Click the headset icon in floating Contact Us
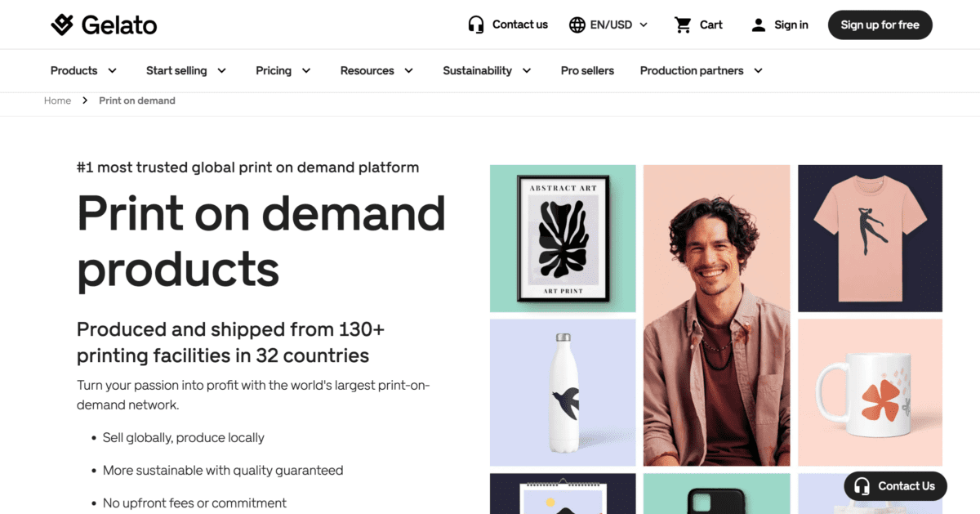Screen dimensions: 980x514 tap(862, 486)
